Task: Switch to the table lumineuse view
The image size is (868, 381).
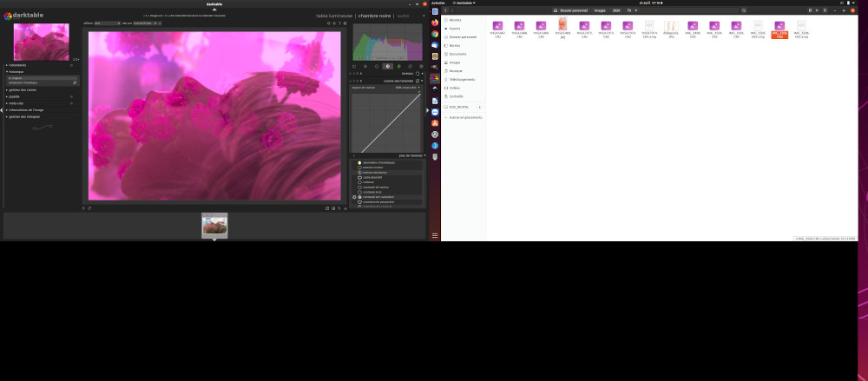Action: (x=335, y=16)
